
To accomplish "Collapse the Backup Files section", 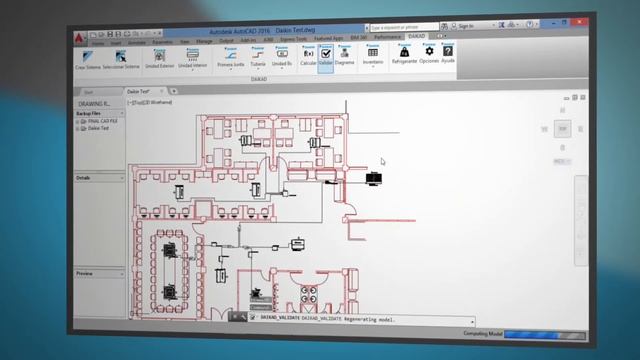I will [122, 113].
